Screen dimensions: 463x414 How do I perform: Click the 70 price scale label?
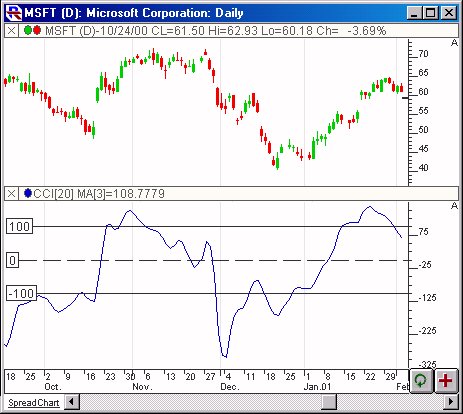(x=423, y=54)
